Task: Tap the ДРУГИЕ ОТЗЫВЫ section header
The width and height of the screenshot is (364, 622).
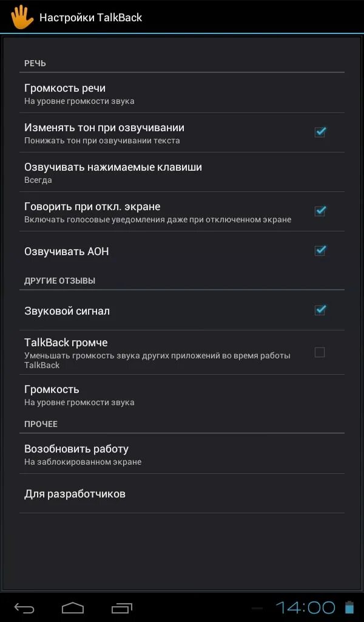Action: tap(60, 281)
